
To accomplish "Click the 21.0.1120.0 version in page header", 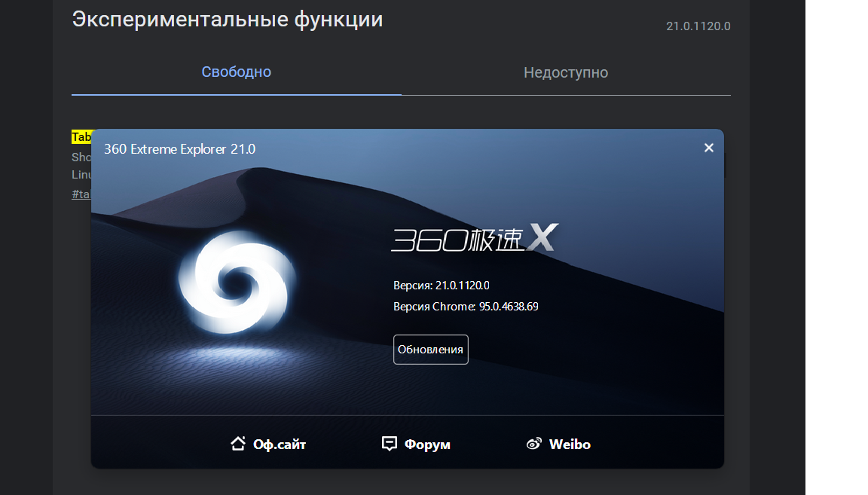I will [x=698, y=26].
